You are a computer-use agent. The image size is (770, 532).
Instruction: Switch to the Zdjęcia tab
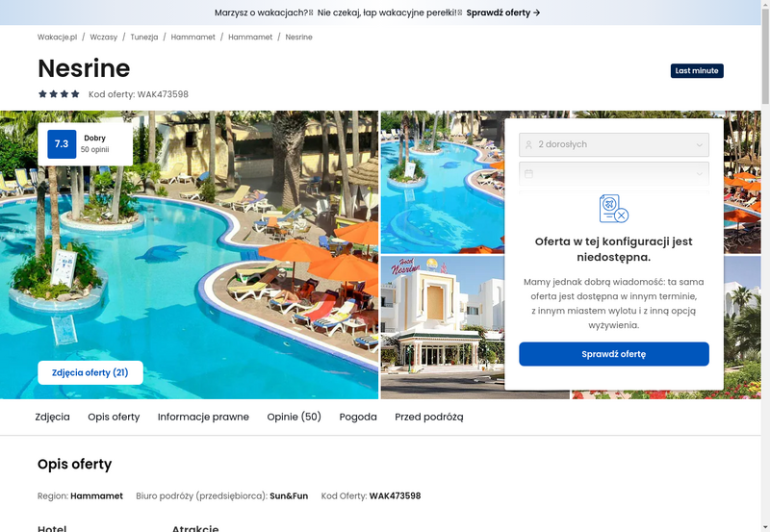(x=53, y=417)
